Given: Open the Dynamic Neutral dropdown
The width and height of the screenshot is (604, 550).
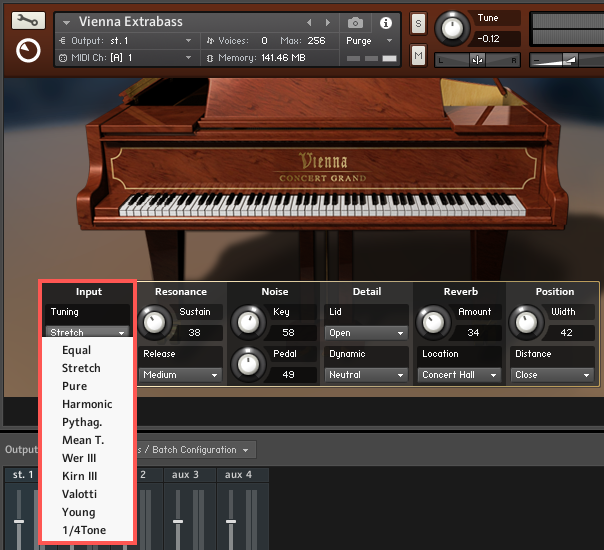Looking at the screenshot, I should [366, 374].
